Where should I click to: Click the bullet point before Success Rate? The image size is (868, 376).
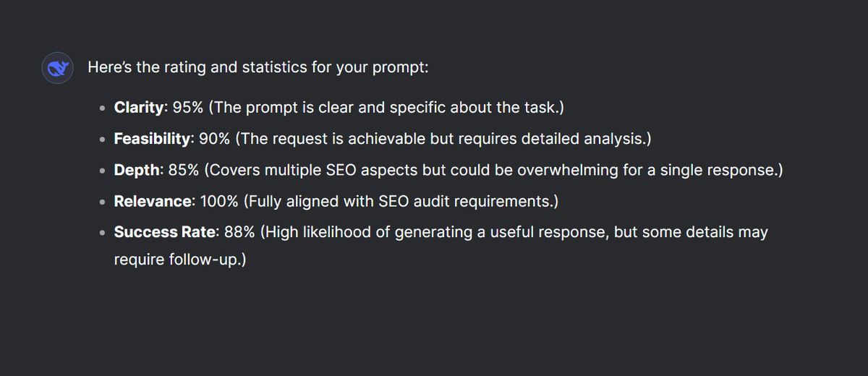(103, 233)
